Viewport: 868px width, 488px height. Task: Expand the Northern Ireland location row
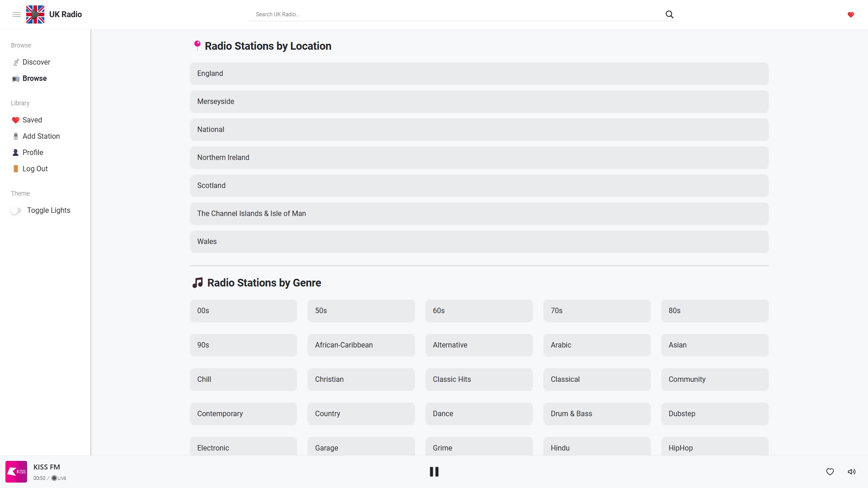[479, 158]
